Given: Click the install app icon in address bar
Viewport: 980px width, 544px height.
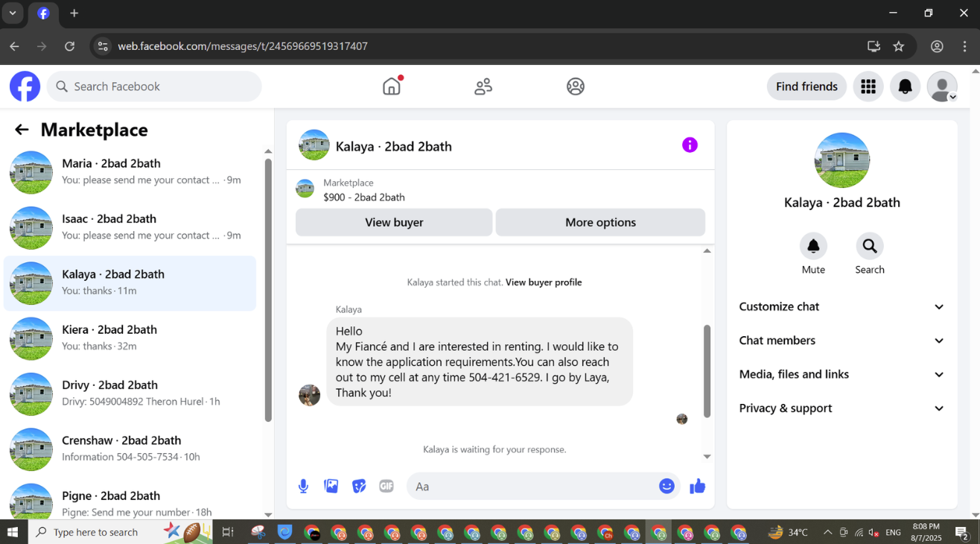Looking at the screenshot, I should [874, 46].
